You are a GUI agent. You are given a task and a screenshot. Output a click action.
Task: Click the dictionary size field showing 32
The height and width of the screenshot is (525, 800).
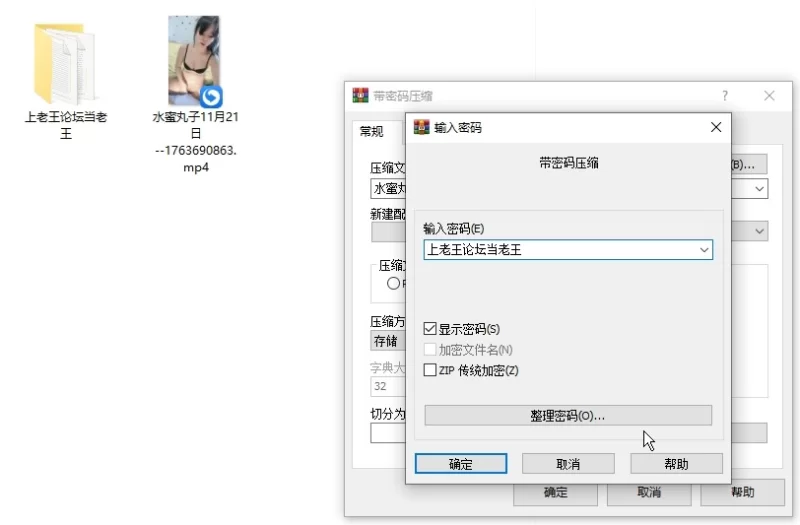pos(388,386)
